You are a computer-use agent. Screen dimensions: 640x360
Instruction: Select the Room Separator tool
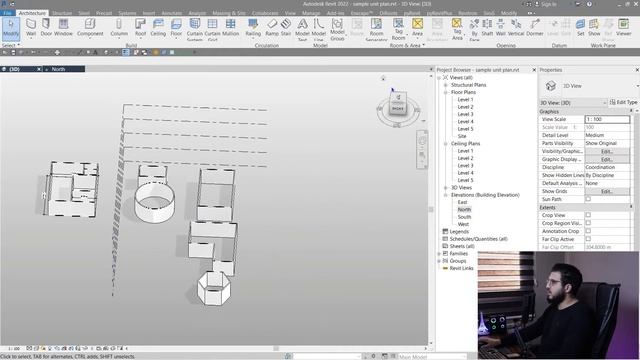(x=376, y=29)
